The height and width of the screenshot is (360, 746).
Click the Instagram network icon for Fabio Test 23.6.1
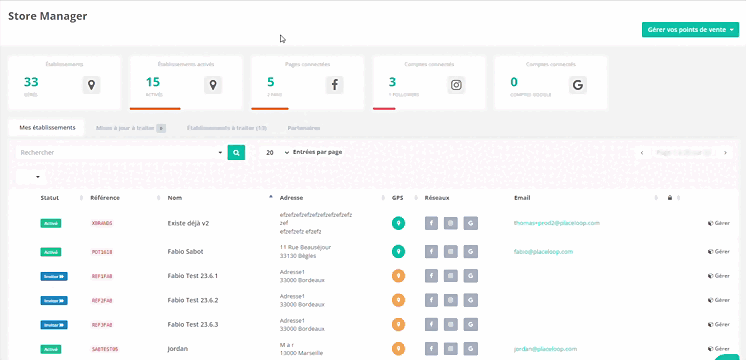[x=451, y=276]
